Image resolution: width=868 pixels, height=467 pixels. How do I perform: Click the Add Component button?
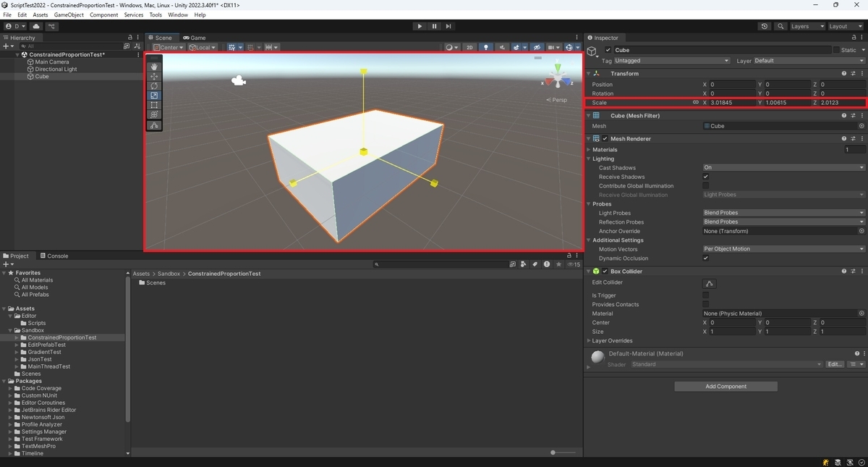pyautogui.click(x=726, y=387)
